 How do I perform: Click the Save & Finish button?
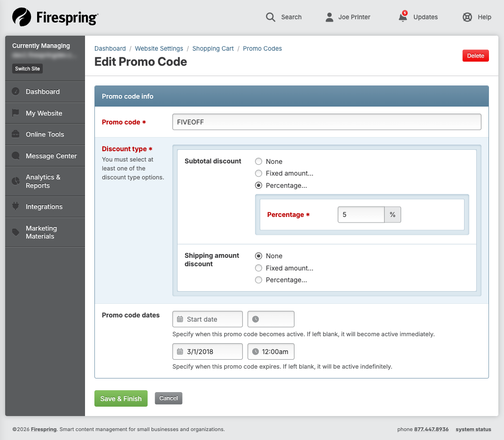click(121, 399)
